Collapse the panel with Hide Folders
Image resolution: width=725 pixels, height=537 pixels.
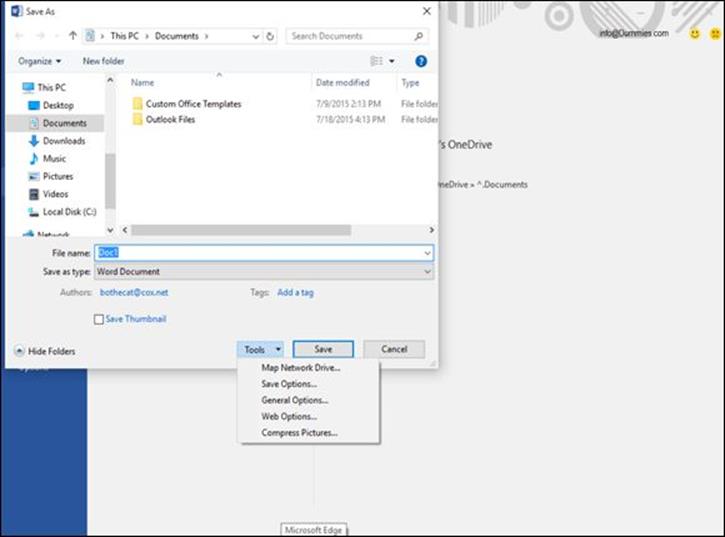tap(45, 351)
